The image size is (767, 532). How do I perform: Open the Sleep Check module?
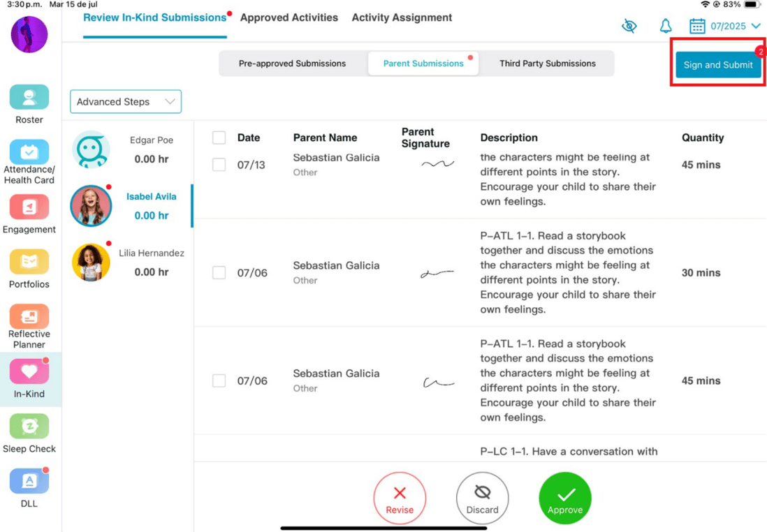click(29, 426)
